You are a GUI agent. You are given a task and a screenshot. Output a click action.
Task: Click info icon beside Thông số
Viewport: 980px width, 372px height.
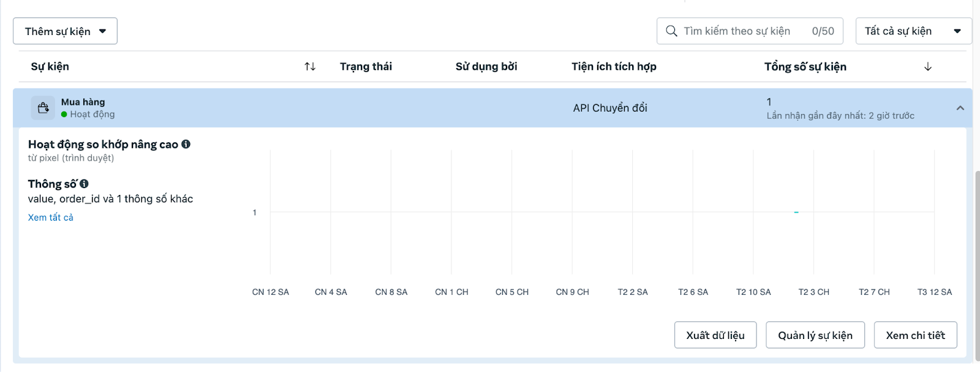pos(84,184)
